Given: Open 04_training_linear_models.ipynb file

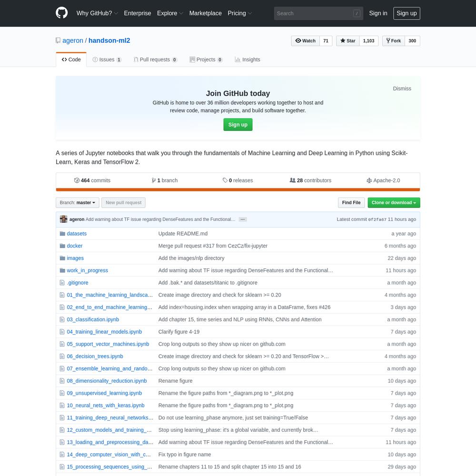Looking at the screenshot, I should click(104, 331).
